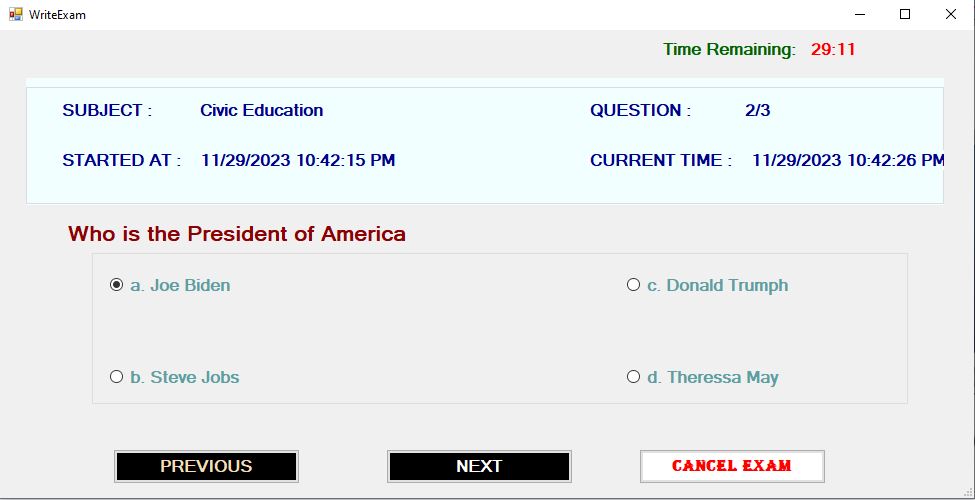This screenshot has width=975, height=500.
Task: Maximize the WriteExam window
Action: (905, 14)
